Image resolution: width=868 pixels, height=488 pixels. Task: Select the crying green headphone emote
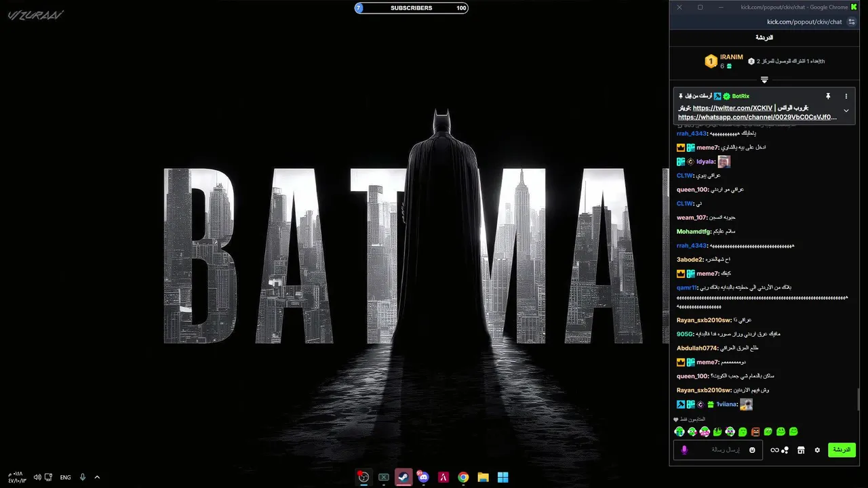(679, 432)
